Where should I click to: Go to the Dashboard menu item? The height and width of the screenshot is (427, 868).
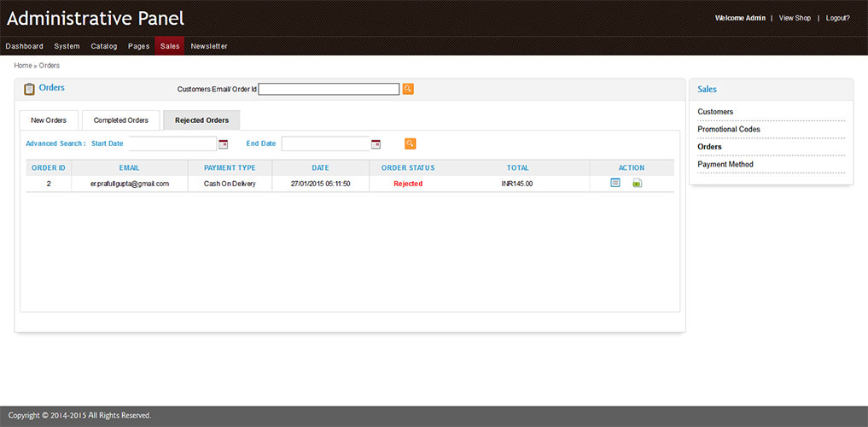(25, 46)
